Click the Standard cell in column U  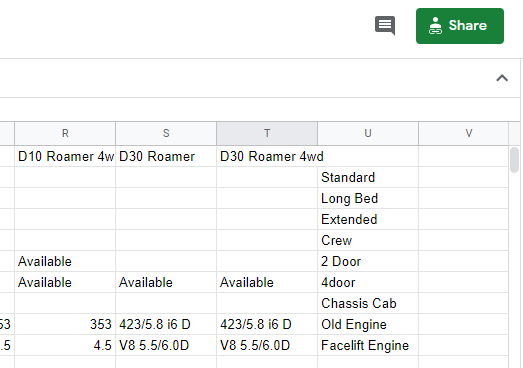(368, 177)
